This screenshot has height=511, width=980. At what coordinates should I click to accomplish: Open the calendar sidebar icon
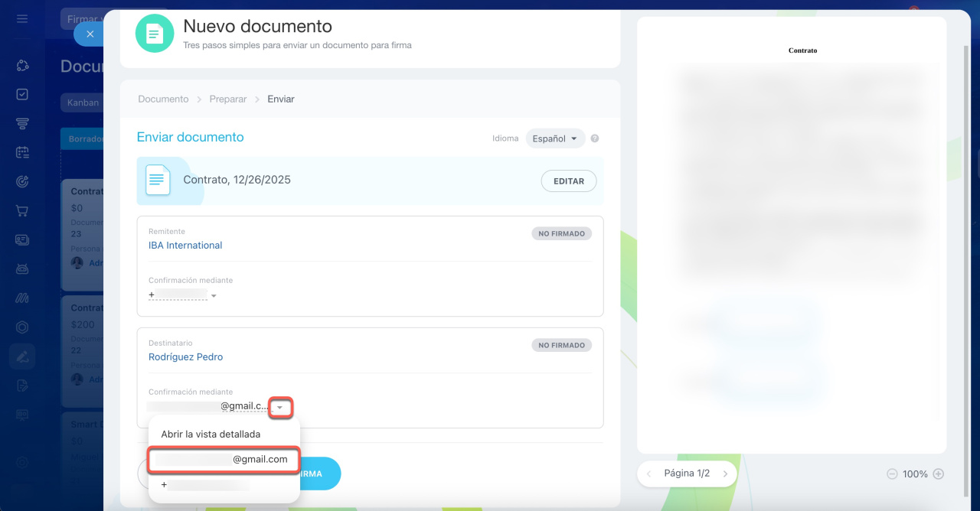22,152
